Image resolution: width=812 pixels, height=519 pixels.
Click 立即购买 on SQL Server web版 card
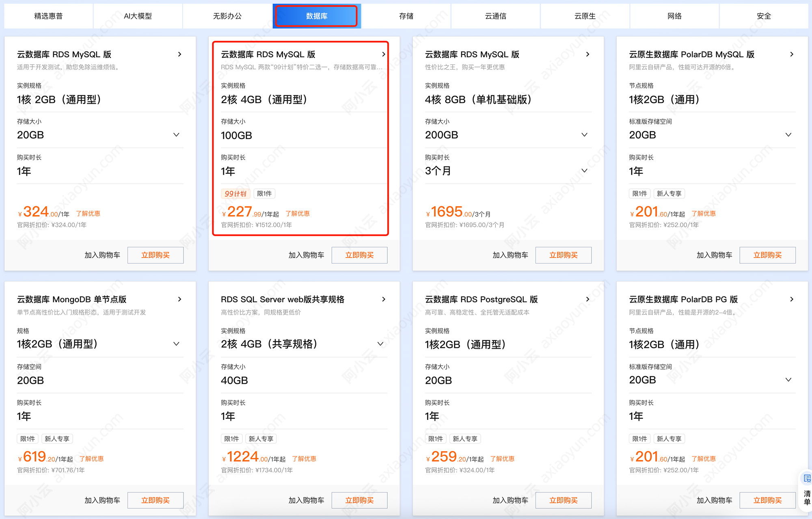tap(359, 500)
